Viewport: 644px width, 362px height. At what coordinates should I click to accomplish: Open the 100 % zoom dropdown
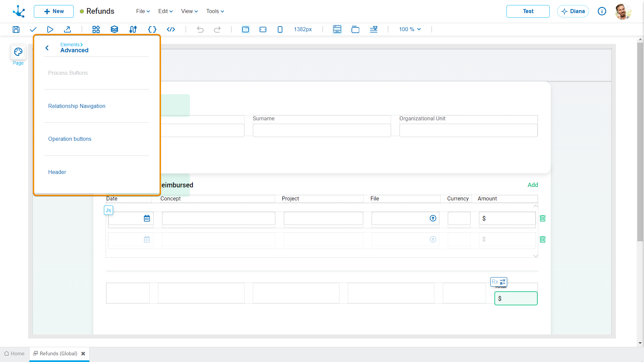click(410, 29)
